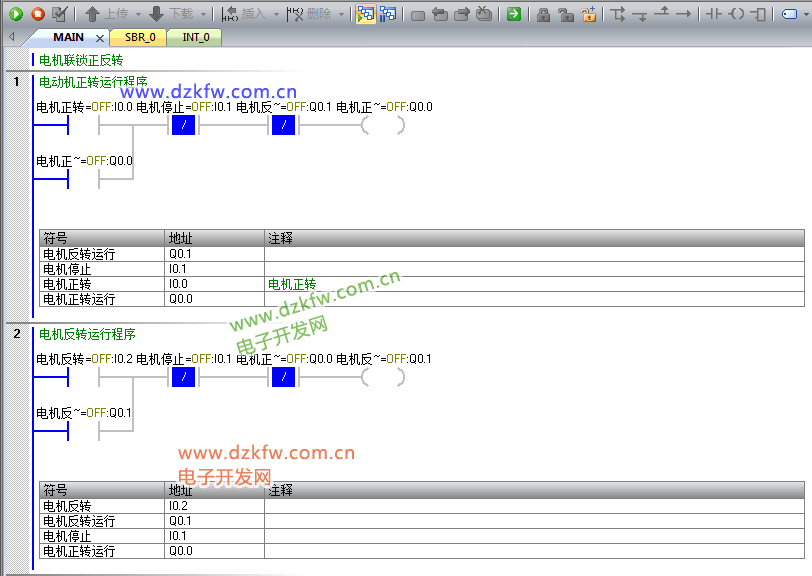The height and width of the screenshot is (576, 812).
Task: Expand the Insert (插入) dropdown arrow
Action: pyautogui.click(x=275, y=14)
